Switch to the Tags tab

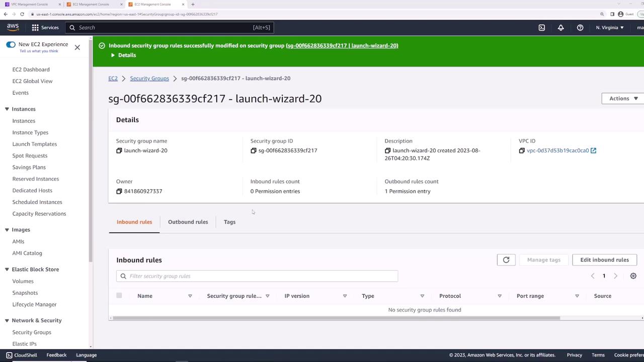coord(229,222)
